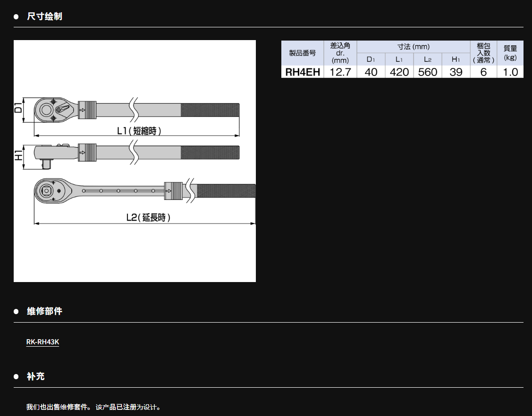Viewport: 532px width, 416px height.
Task: Click the L1(短縮時) label in the drawing
Action: click(139, 131)
